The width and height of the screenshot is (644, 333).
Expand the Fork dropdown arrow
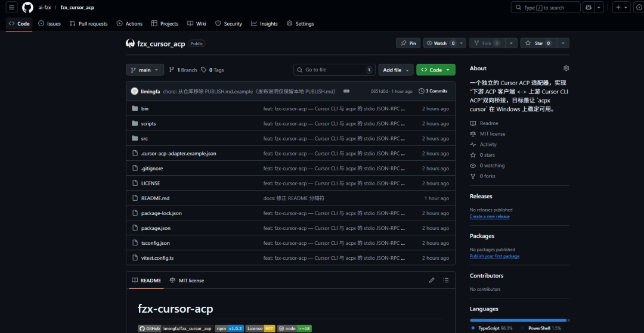512,43
